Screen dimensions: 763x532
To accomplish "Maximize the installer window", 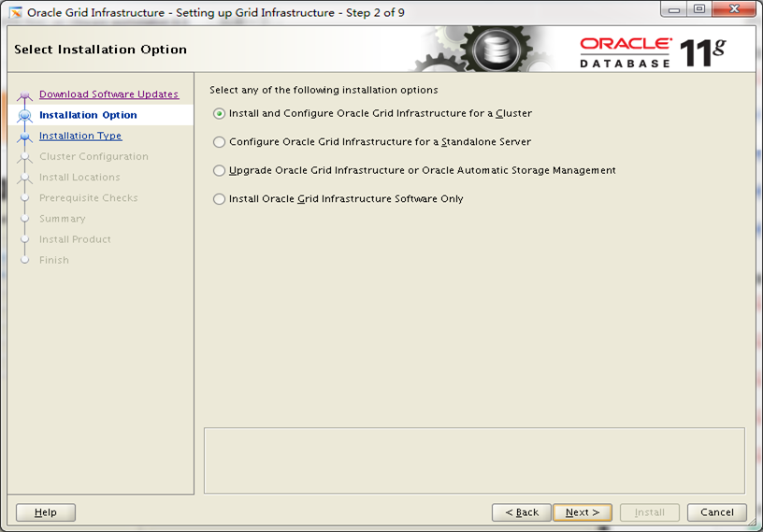I will (x=699, y=9).
